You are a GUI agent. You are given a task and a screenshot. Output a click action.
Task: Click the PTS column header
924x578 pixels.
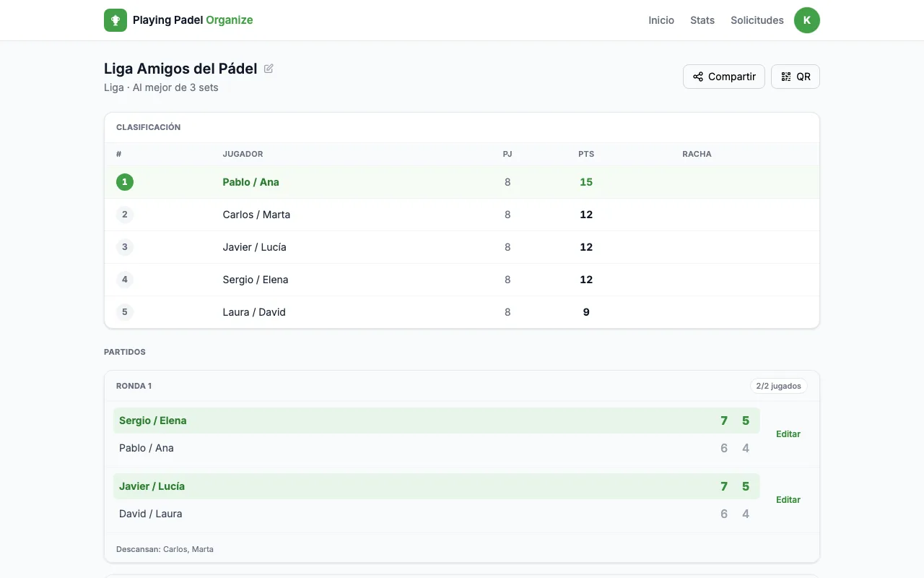point(586,154)
